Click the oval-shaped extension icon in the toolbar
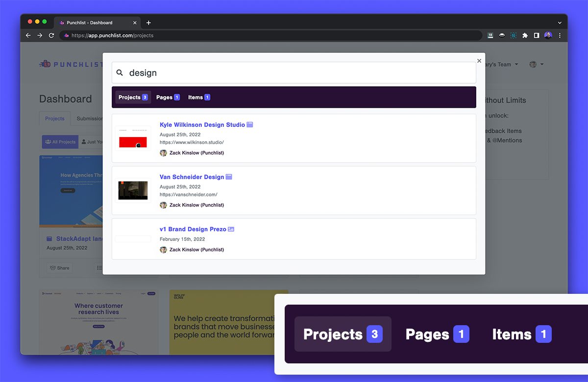Screen dimensions: 588x382 (502, 35)
